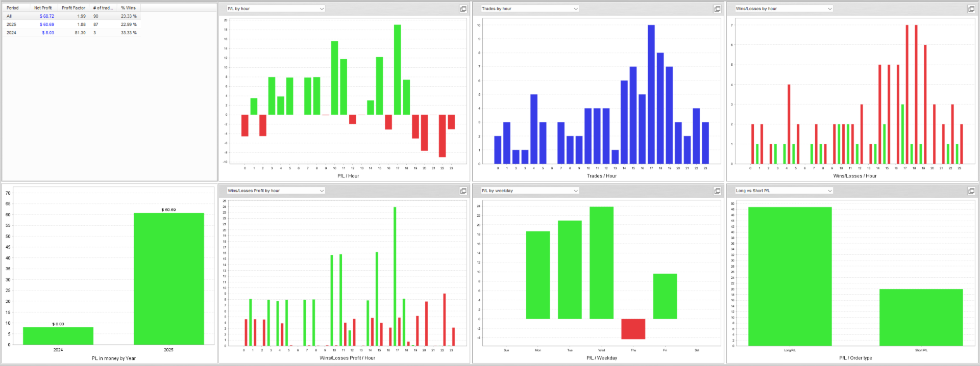Viewport: 980px width, 366px height.
Task: Select the All period row
Action: [71, 16]
